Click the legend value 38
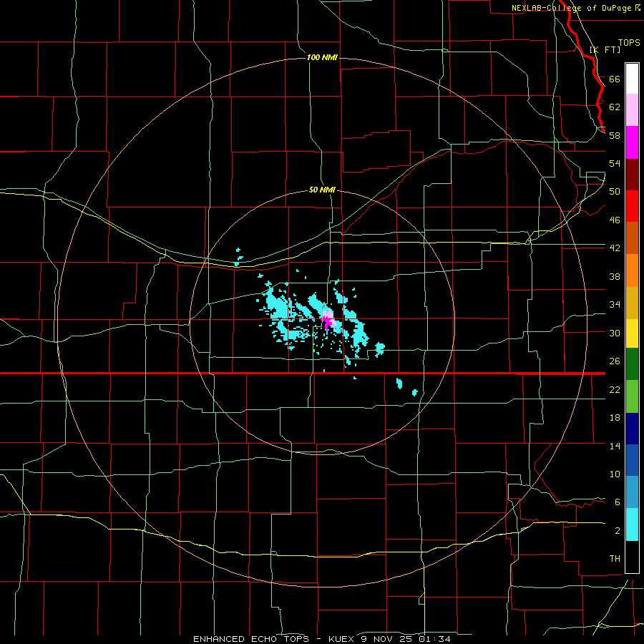Screen dimensions: 644x644 (615, 276)
